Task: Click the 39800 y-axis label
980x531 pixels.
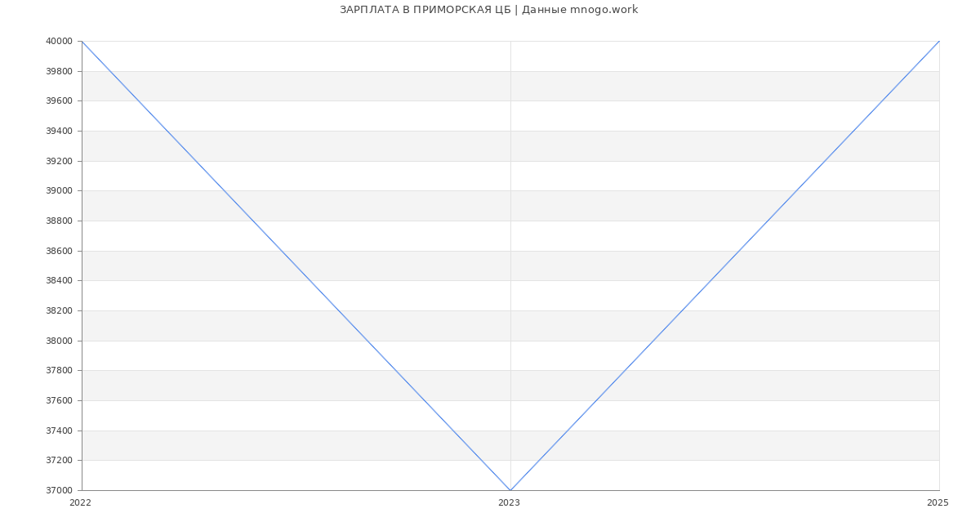Action: [x=59, y=71]
